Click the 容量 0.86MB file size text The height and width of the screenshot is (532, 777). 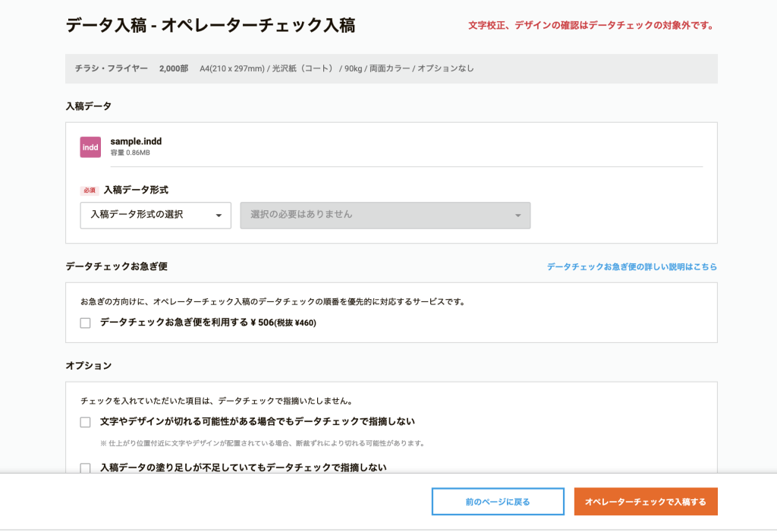tap(131, 153)
